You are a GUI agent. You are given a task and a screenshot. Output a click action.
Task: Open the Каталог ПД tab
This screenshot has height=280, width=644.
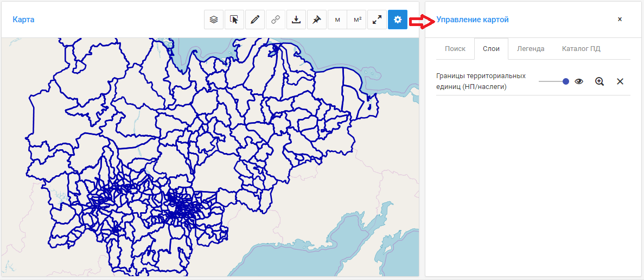click(x=581, y=49)
